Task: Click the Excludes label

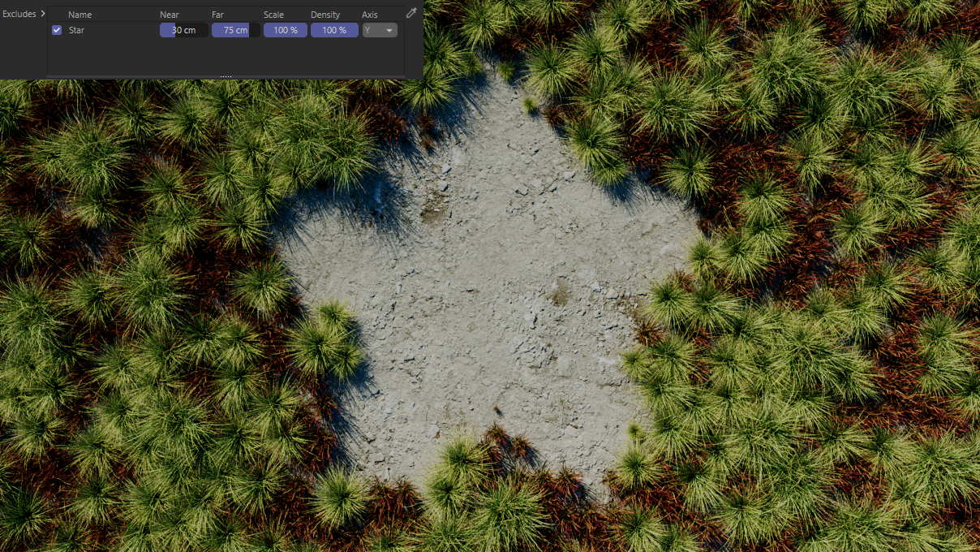Action: coord(19,14)
